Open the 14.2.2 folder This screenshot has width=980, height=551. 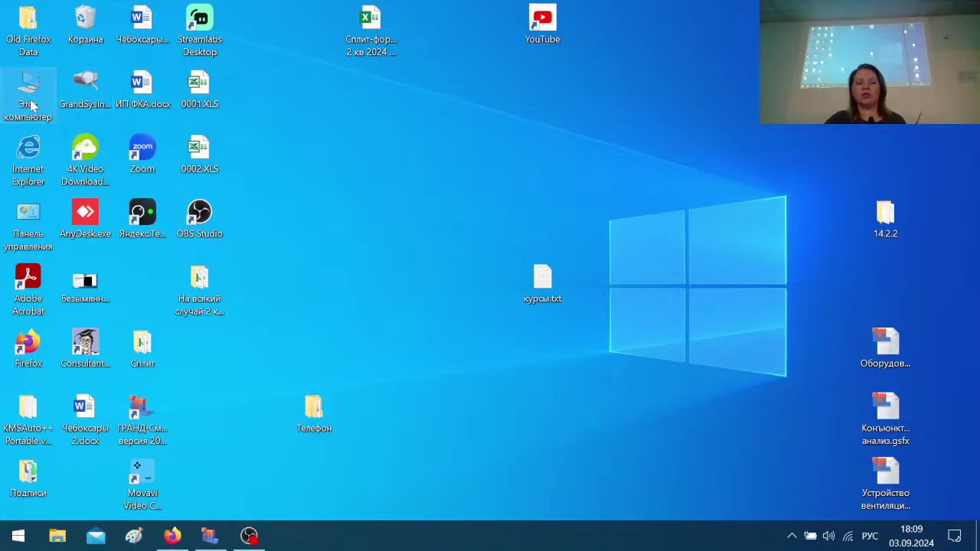coord(885,220)
